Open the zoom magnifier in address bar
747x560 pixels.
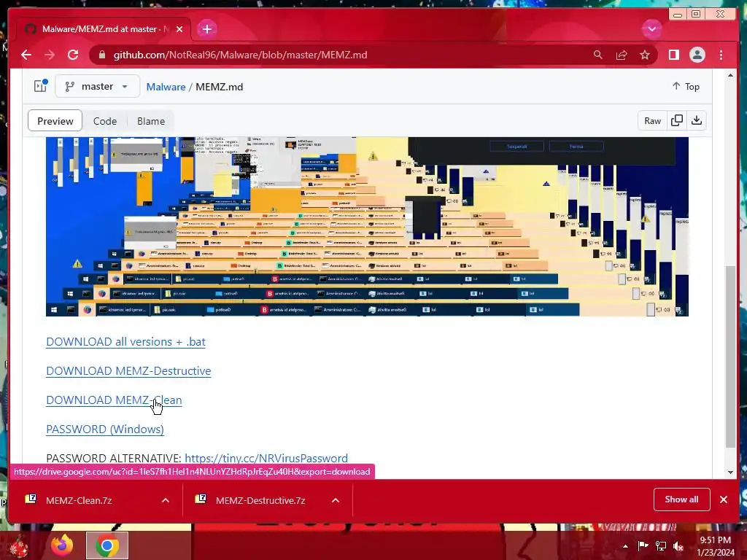pos(598,55)
